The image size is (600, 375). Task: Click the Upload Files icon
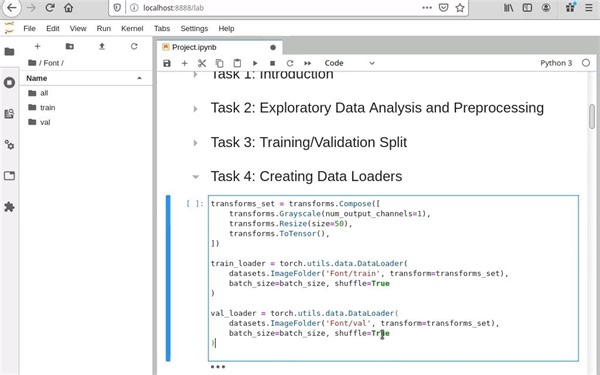pyautogui.click(x=102, y=46)
